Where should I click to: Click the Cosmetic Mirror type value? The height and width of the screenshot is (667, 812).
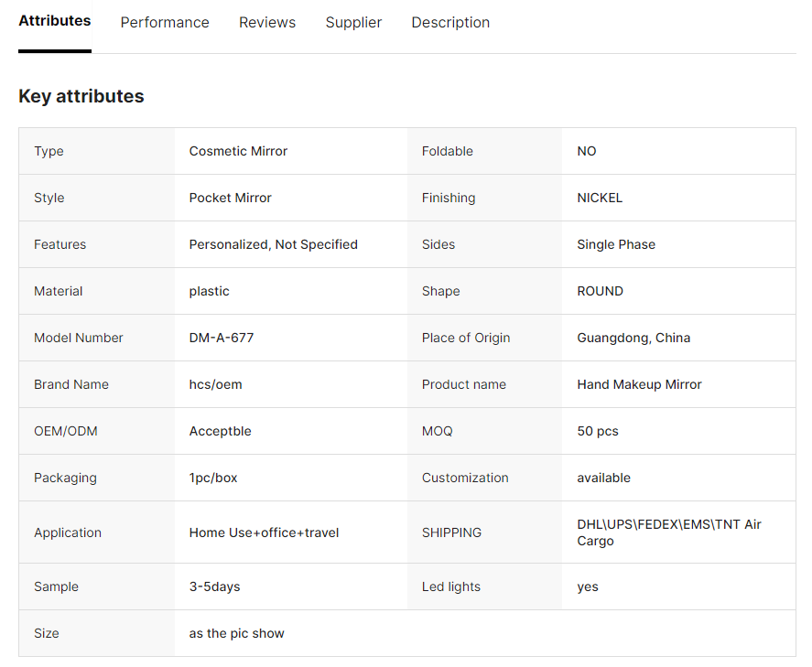click(238, 152)
